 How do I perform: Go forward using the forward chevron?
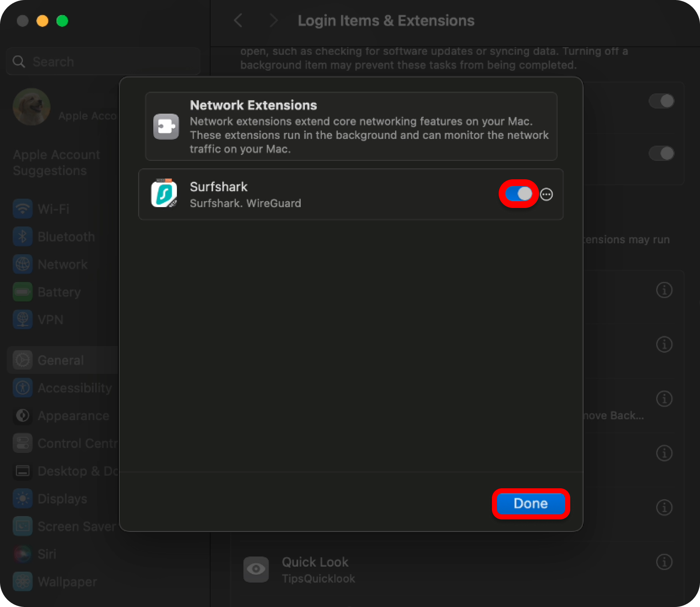pos(273,20)
